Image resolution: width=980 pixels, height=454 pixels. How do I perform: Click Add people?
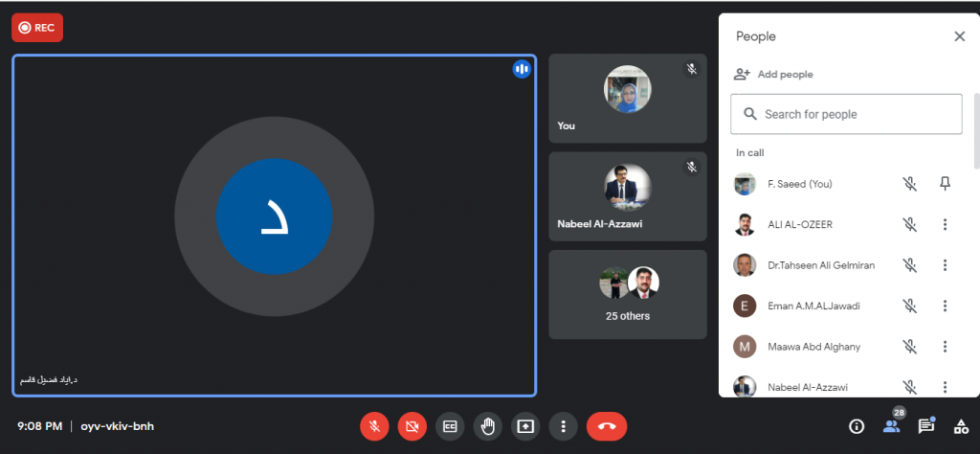(773, 75)
